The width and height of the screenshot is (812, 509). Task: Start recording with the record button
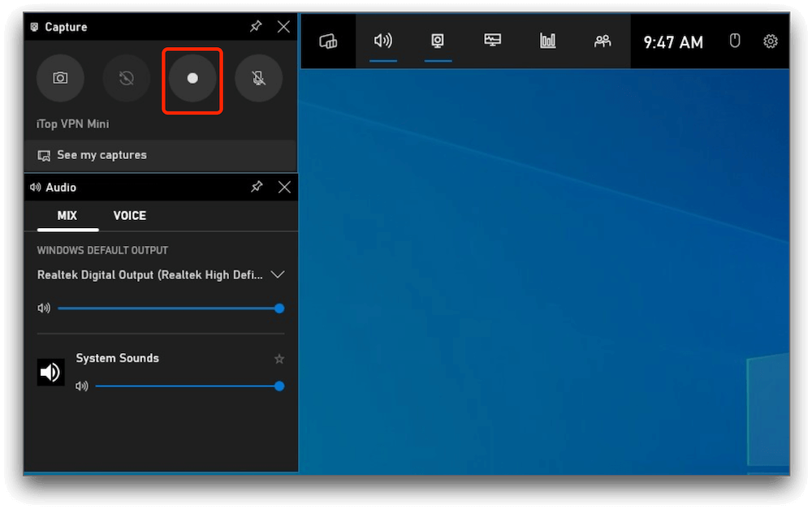click(x=192, y=79)
